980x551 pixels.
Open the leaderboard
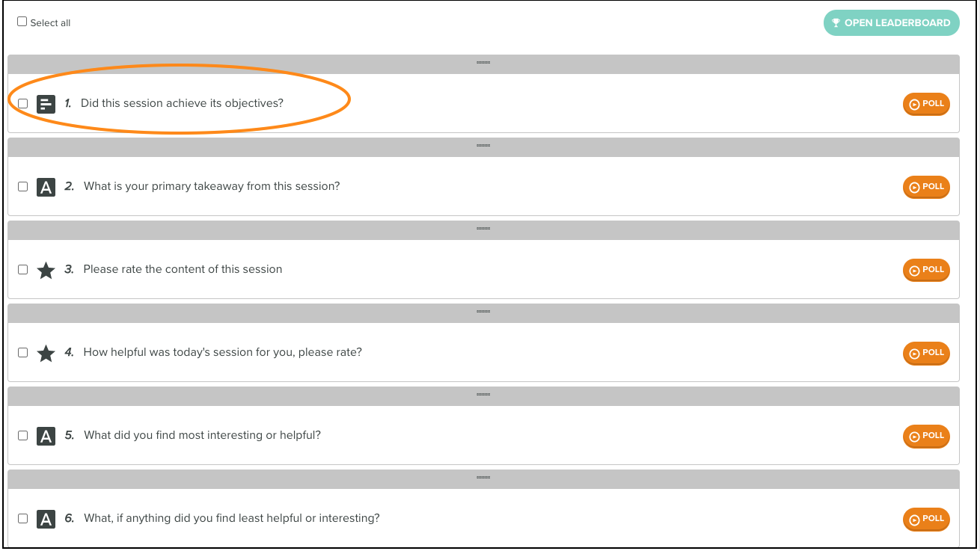coord(891,22)
